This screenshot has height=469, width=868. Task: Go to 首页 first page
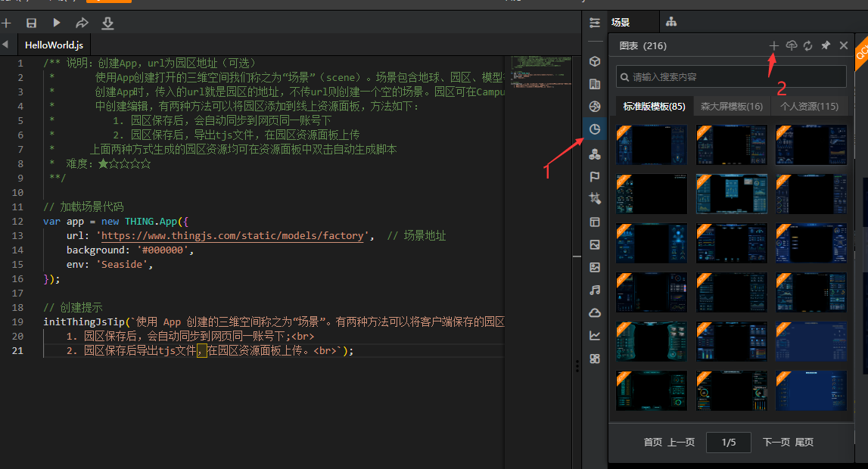653,442
